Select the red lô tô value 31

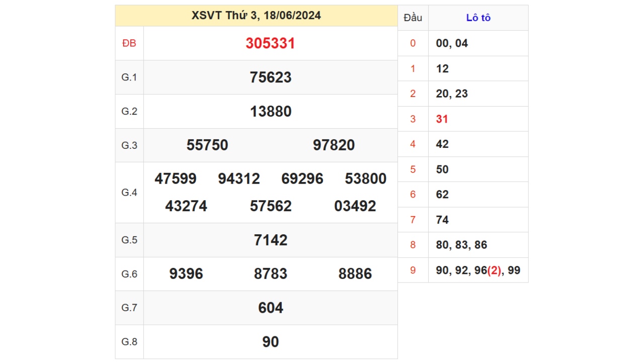point(442,119)
